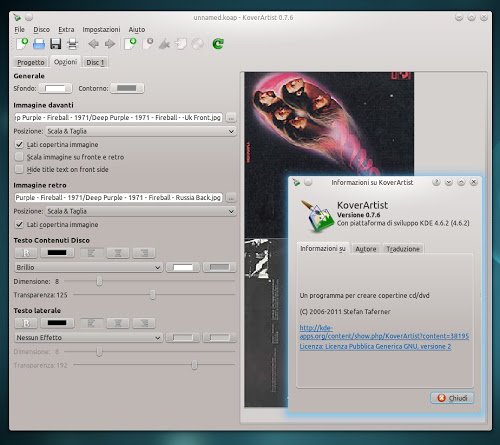This screenshot has width=500, height=445.
Task: Click the Dimensione slider under Testo Contenuti Disco
Action: tap(150, 281)
